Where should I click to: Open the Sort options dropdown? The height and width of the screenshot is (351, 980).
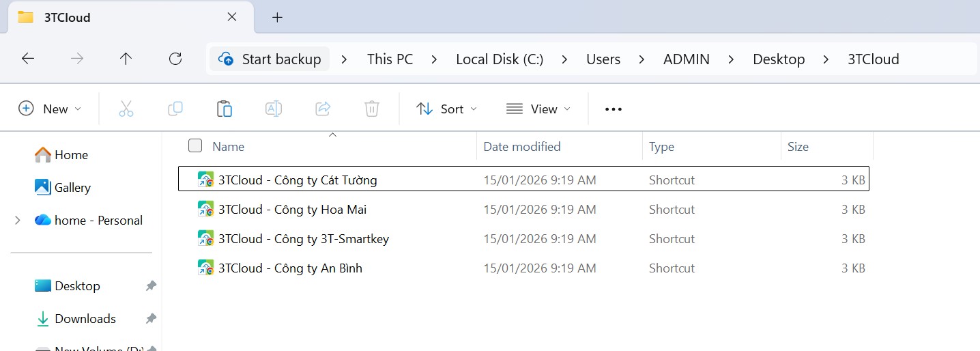click(447, 109)
